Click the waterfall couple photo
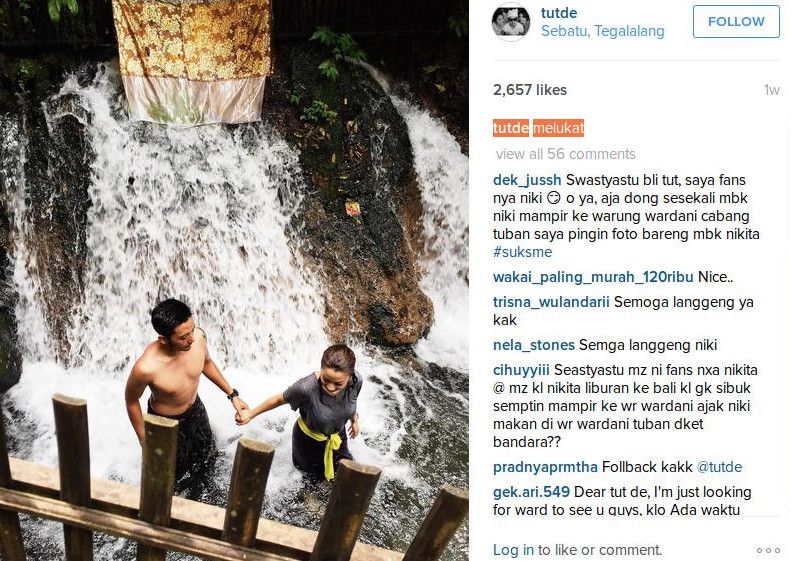Screen dimensions: 791x561 (234, 280)
